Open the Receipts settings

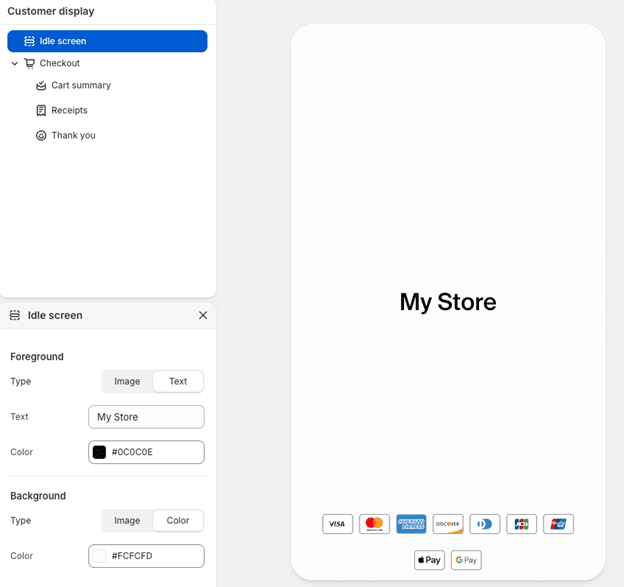(69, 110)
